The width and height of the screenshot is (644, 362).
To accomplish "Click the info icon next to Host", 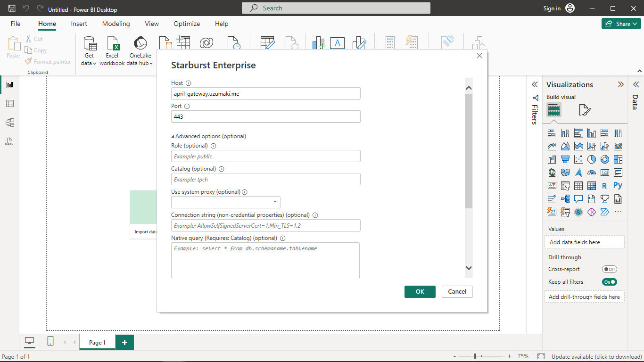I will (189, 83).
